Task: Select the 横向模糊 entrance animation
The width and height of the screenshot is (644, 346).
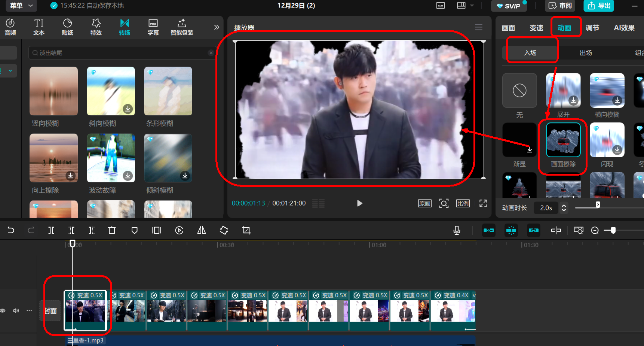Action: tap(607, 91)
